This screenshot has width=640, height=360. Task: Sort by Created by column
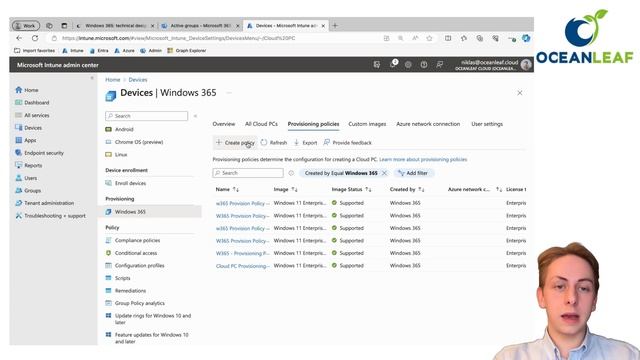pos(407,189)
